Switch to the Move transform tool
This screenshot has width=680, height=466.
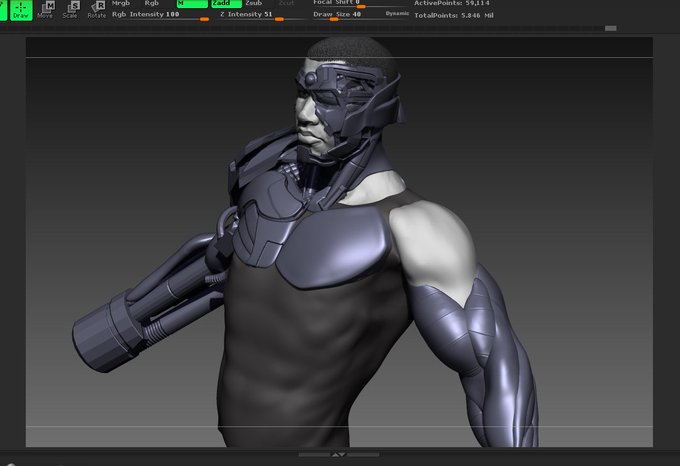click(45, 10)
